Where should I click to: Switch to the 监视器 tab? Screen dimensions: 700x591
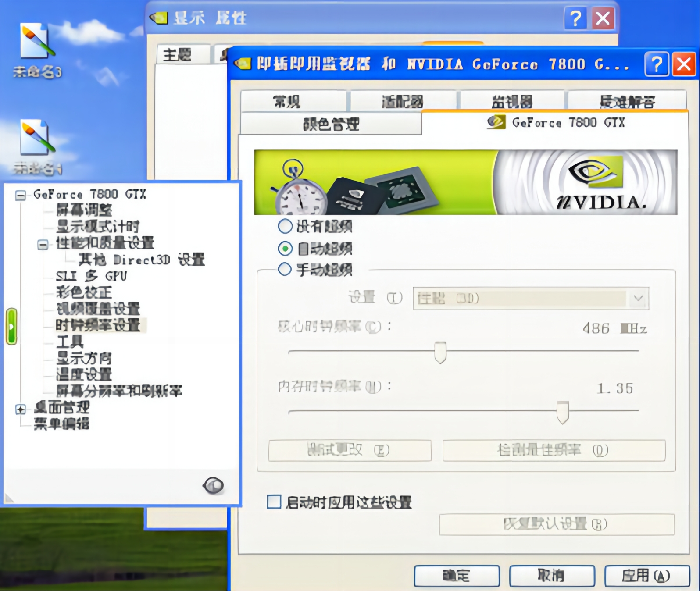[x=511, y=101]
